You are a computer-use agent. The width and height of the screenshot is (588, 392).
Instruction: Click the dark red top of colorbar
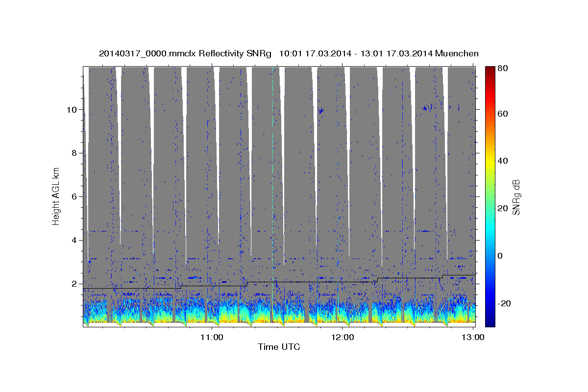tap(490, 70)
